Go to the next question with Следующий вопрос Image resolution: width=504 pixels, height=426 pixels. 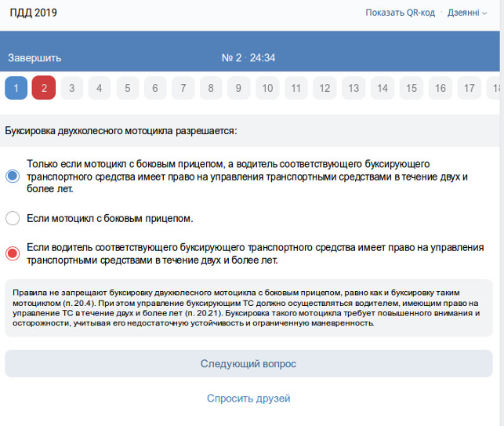[248, 363]
